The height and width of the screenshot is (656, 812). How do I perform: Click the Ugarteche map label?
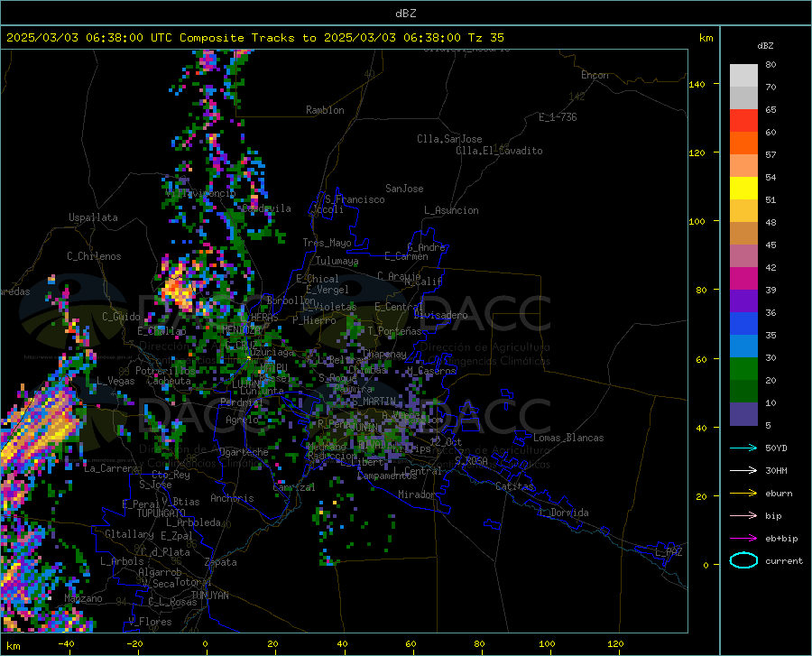[244, 452]
